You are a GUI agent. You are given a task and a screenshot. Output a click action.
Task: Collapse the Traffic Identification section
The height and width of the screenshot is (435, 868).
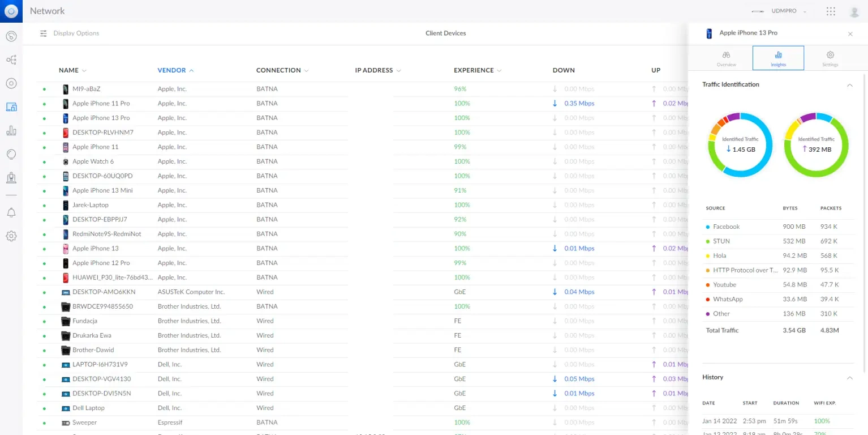[x=849, y=85]
